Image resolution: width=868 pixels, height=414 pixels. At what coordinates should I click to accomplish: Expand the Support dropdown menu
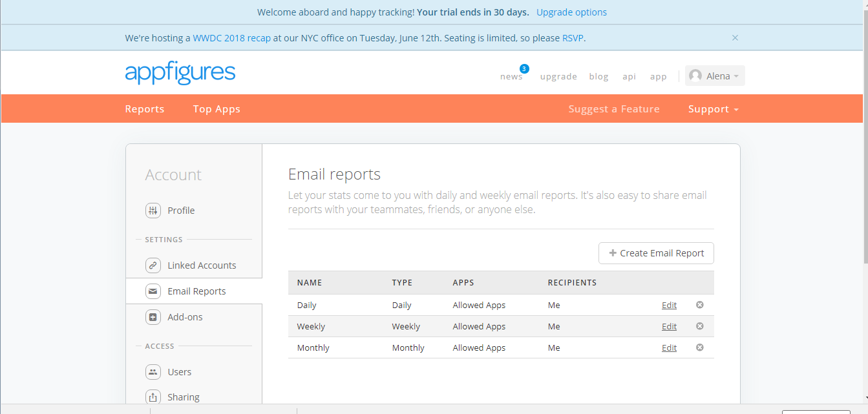click(713, 109)
